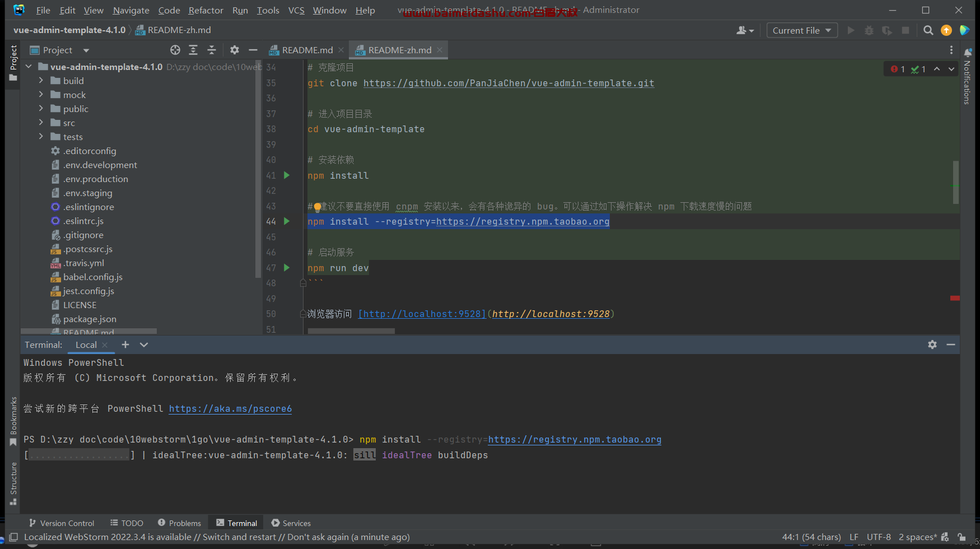The image size is (980, 549).
Task: Click the LF line separator widget
Action: pos(854,537)
